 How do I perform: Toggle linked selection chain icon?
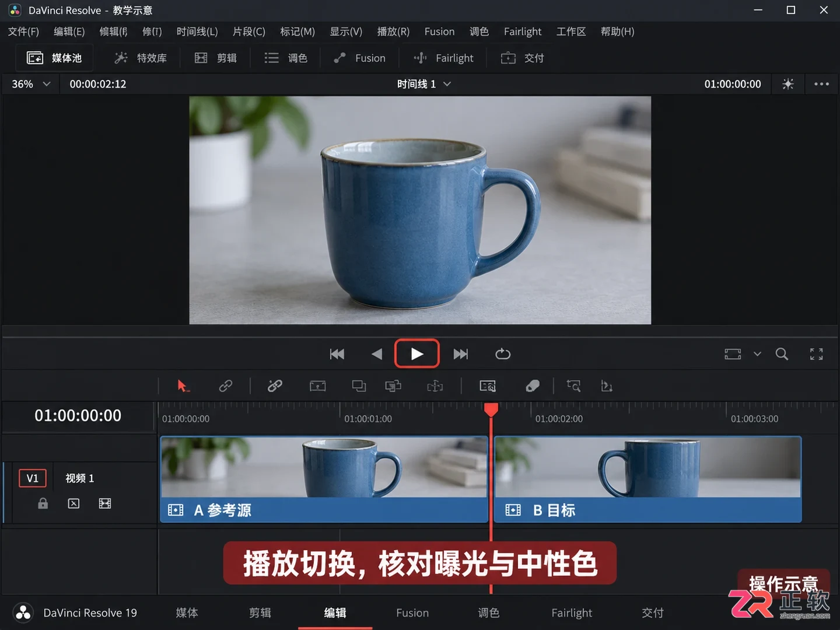click(275, 386)
